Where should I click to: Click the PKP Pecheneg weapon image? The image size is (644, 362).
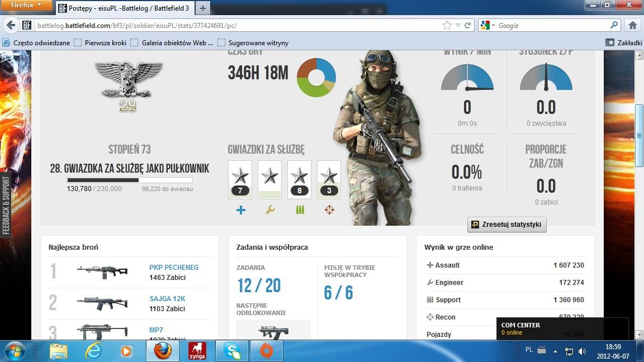(102, 271)
